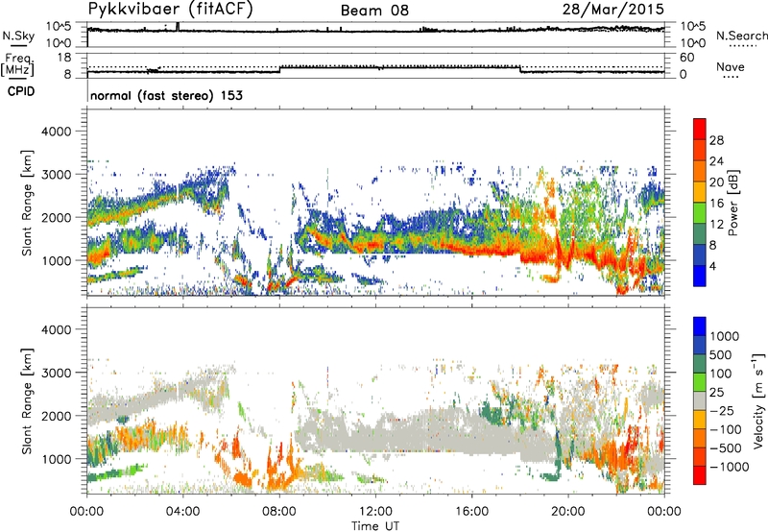This screenshot has width=768, height=532.
Task: Click the 'Time UT' axis label
Action: point(375,526)
